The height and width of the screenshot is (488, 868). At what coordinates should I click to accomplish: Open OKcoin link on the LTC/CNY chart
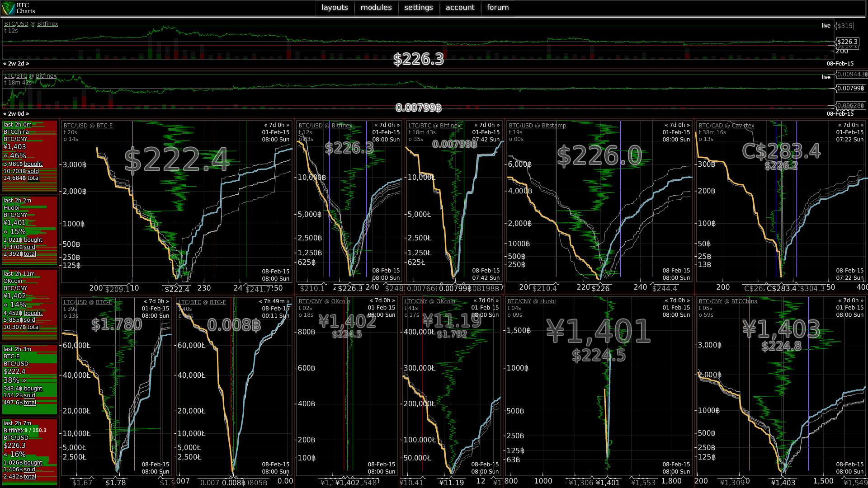[446, 301]
